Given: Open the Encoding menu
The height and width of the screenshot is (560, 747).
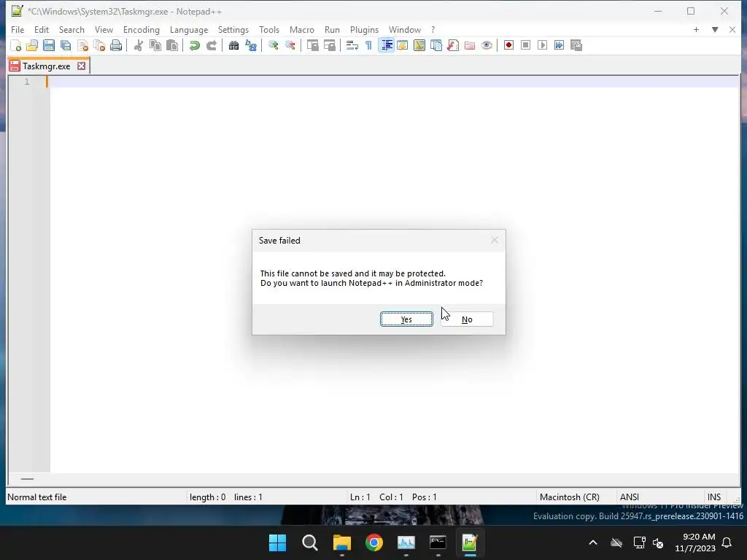Looking at the screenshot, I should 141,29.
